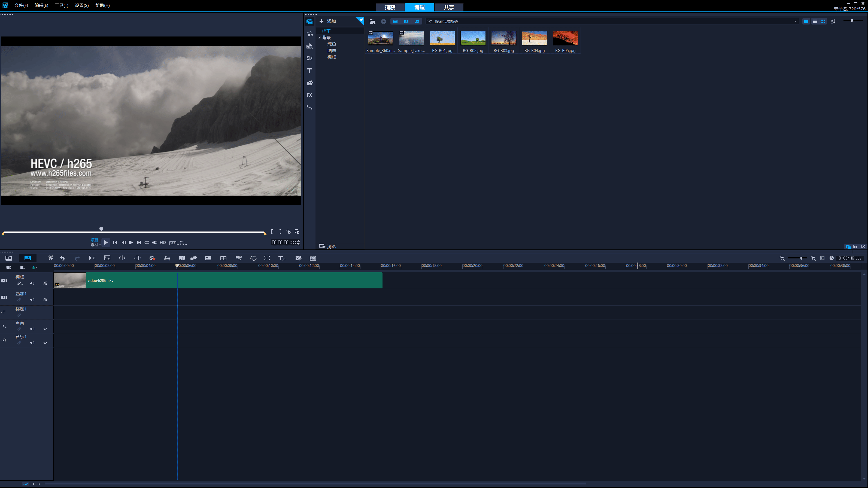Click the scissors split clip icon
The width and height of the screenshot is (868, 488).
pos(289,231)
